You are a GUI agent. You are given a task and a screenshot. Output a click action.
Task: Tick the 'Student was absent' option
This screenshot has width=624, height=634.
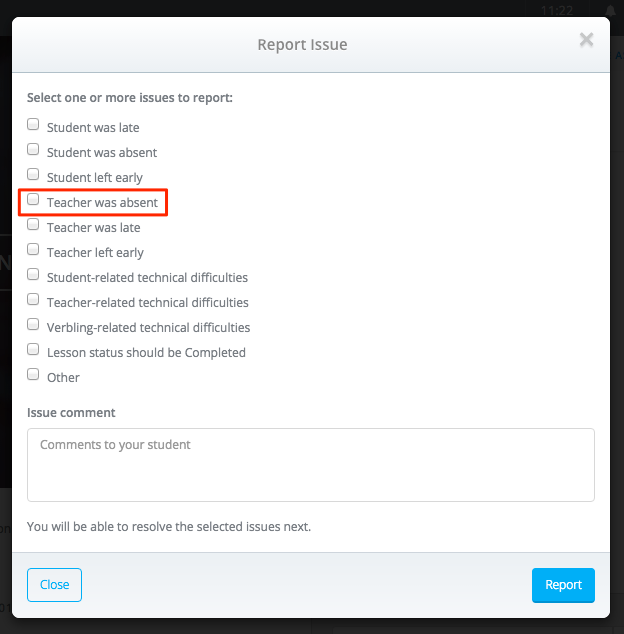pos(33,149)
